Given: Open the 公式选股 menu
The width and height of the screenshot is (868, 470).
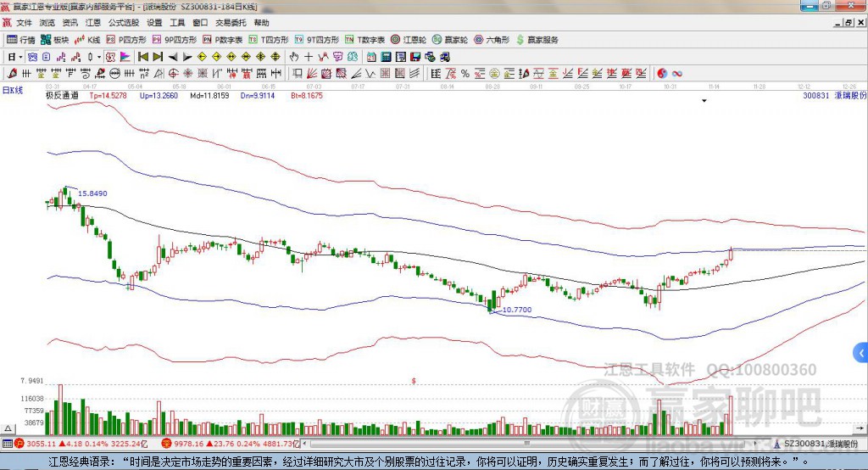Looking at the screenshot, I should click(124, 23).
